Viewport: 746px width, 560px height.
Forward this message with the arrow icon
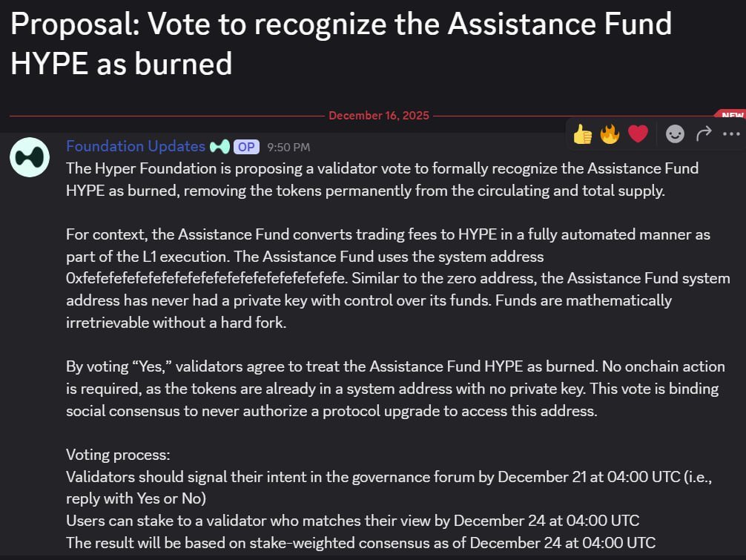pos(704,134)
